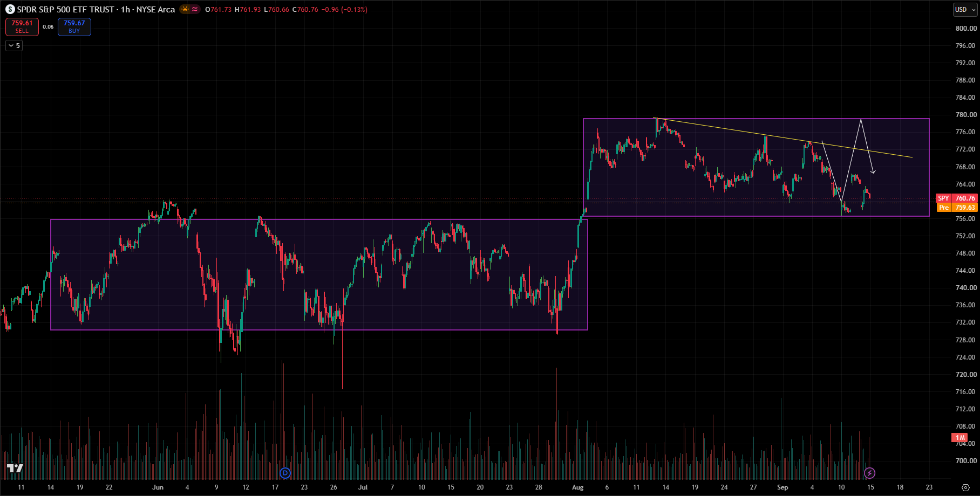Click the purple lightning bolt event icon
Screen dimensions: 980x496
tap(869, 473)
